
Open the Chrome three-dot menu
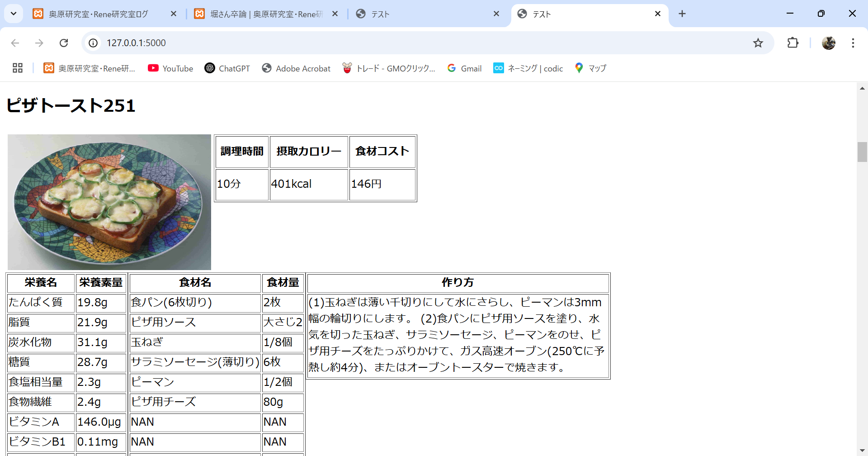853,43
